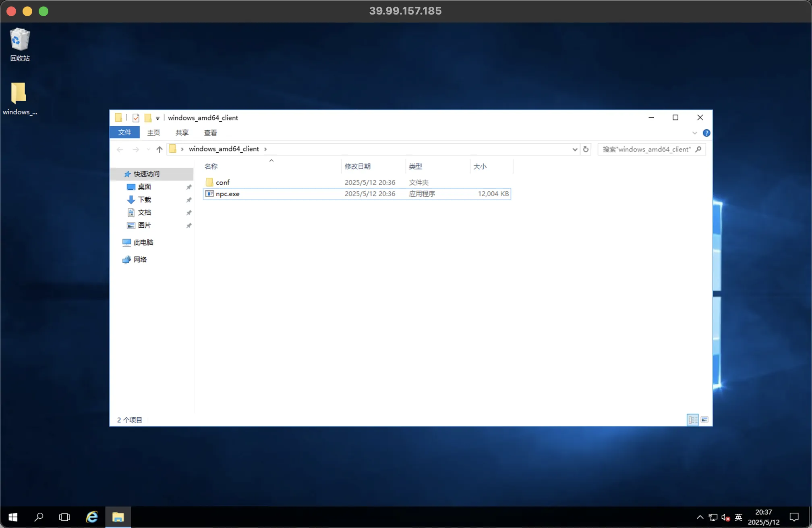Screen dimensions: 812x528
Task: Expand the ribbon with chevron arrow
Action: 694,133
